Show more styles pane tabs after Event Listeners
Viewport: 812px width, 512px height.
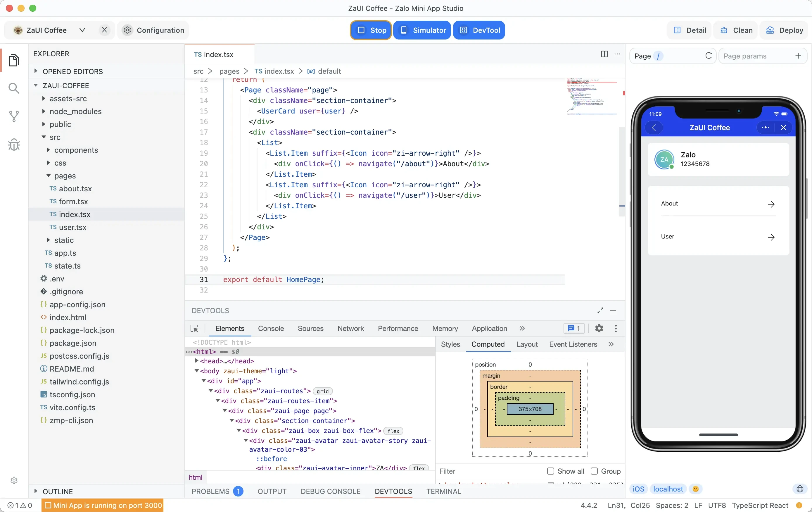611,344
